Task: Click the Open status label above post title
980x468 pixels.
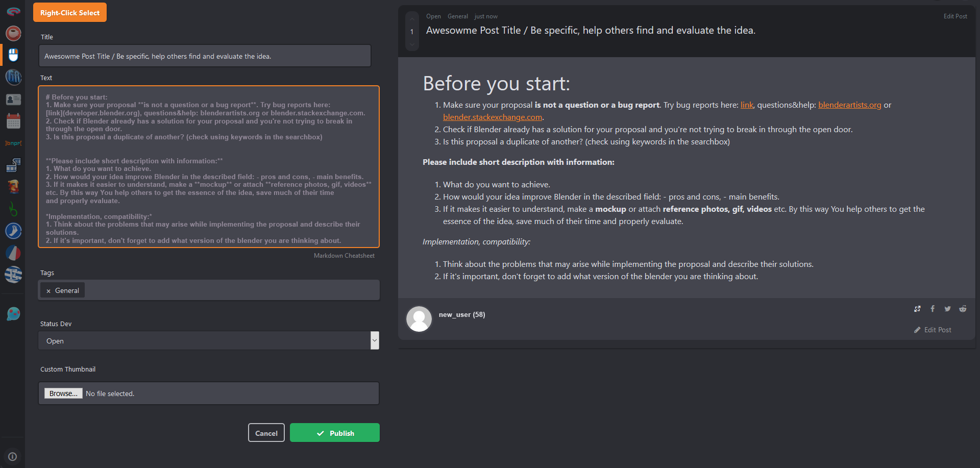Action: (x=433, y=16)
